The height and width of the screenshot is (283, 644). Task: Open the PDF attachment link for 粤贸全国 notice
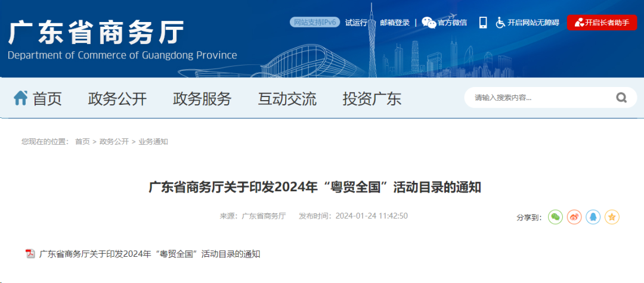150,254
